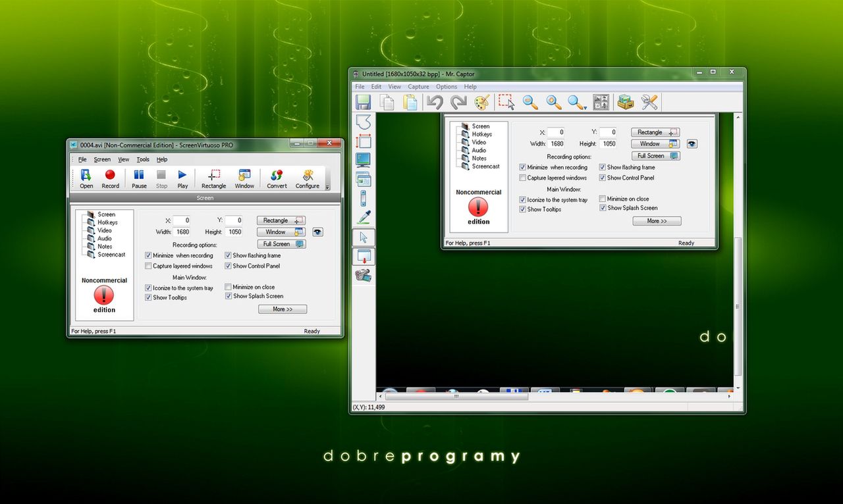Click Open in ScreenVirtuoso toolbar

point(86,178)
